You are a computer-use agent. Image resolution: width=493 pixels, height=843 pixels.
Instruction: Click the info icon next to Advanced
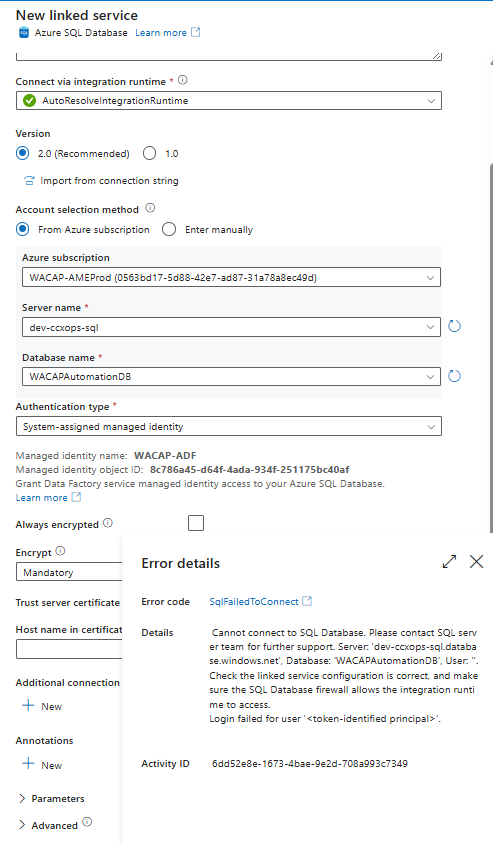point(87,822)
